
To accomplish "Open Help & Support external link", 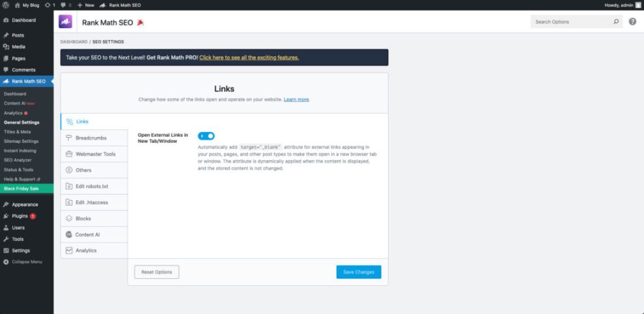I will coord(22,179).
